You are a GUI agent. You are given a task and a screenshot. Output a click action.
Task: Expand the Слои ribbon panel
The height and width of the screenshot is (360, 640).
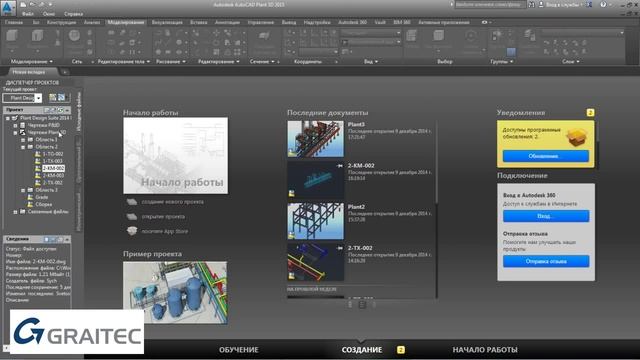tap(571, 62)
